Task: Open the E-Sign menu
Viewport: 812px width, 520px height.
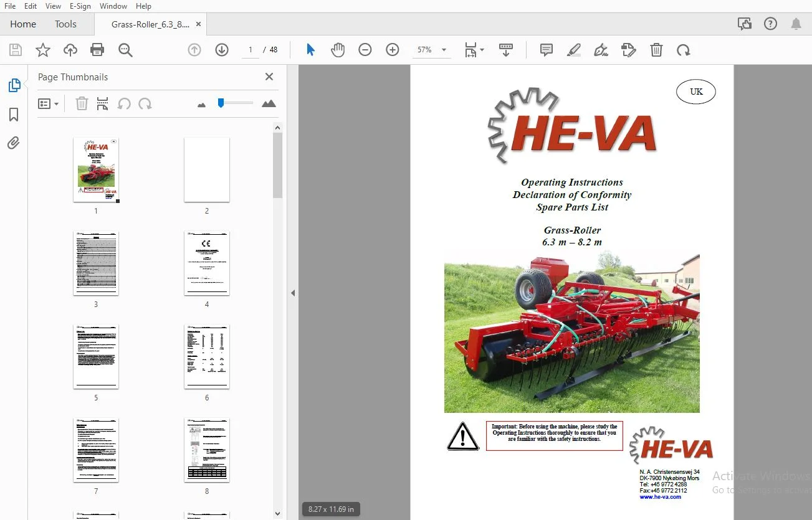Action: (x=80, y=6)
